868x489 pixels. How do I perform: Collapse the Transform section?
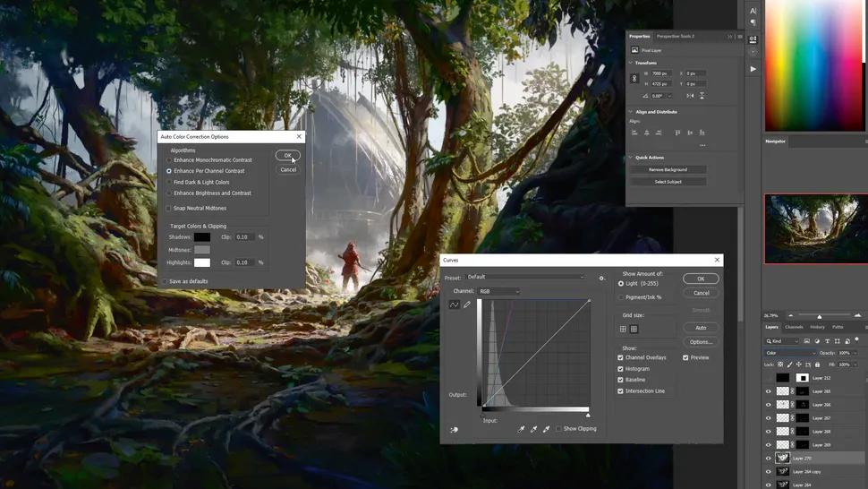pyautogui.click(x=631, y=63)
